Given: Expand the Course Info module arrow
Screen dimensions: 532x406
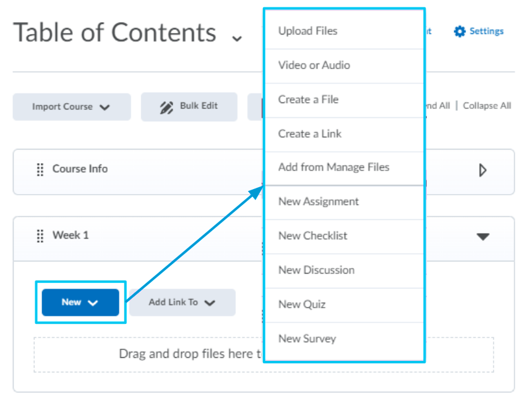Looking at the screenshot, I should point(483,170).
